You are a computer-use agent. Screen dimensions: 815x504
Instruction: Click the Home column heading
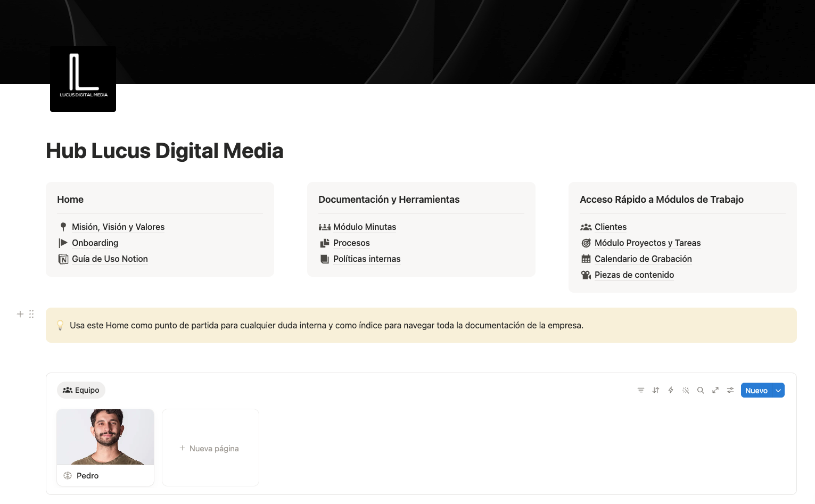click(x=70, y=200)
